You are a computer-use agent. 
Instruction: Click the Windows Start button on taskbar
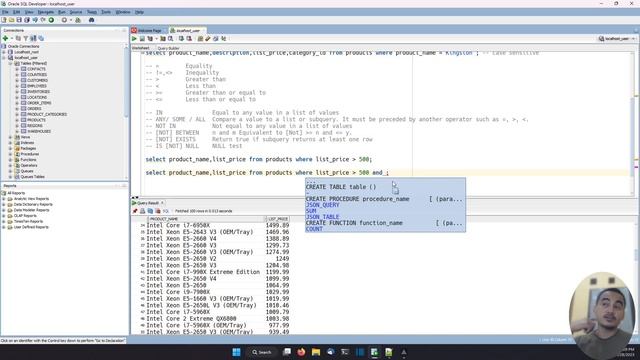(x=236, y=352)
